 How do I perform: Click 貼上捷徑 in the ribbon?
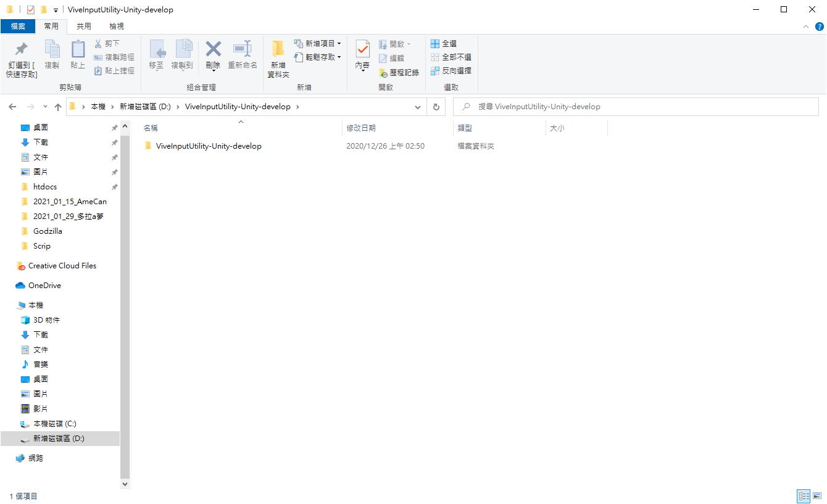(114, 71)
